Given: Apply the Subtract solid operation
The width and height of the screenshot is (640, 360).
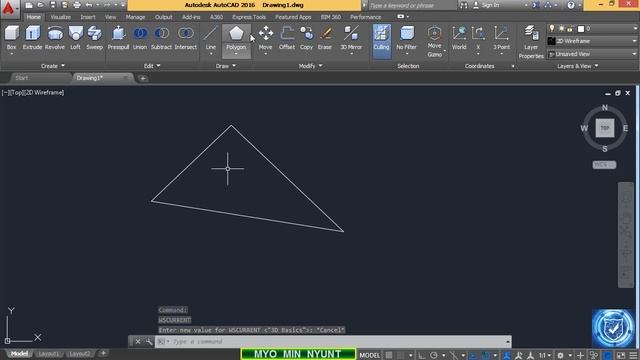Looking at the screenshot, I should click(x=161, y=38).
